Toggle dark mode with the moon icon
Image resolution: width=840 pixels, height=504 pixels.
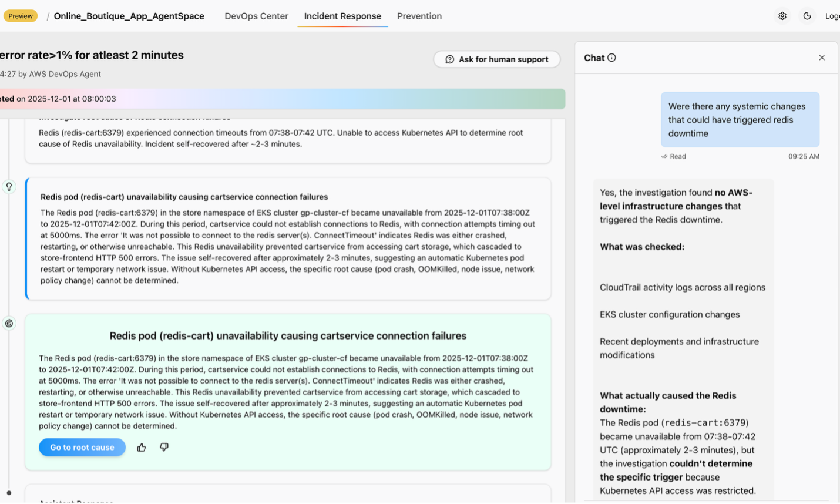[x=807, y=15]
